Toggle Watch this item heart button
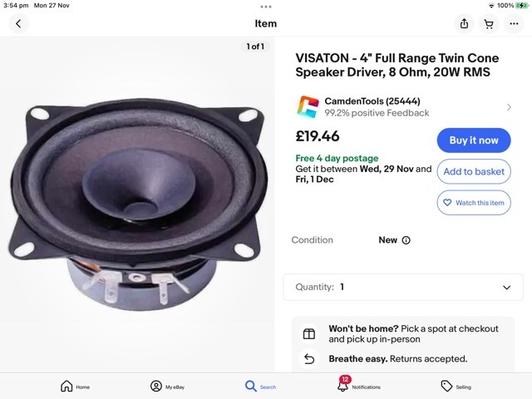 (474, 203)
